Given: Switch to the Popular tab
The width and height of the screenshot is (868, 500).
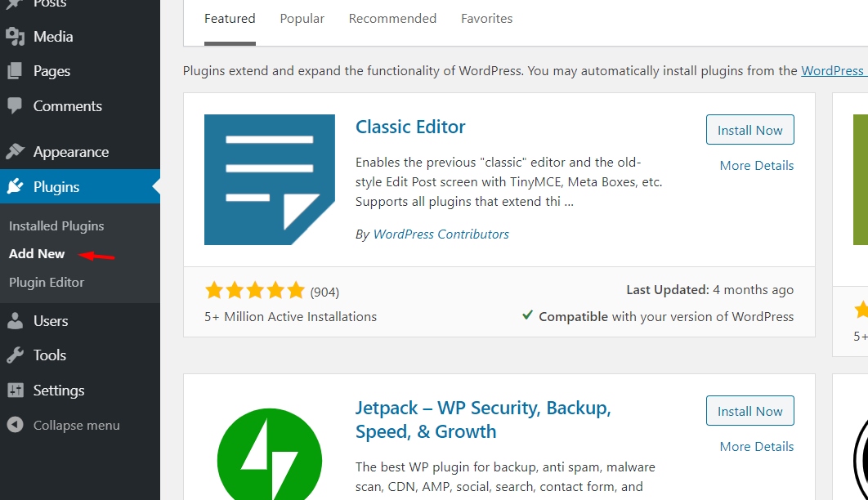Looking at the screenshot, I should click(302, 18).
